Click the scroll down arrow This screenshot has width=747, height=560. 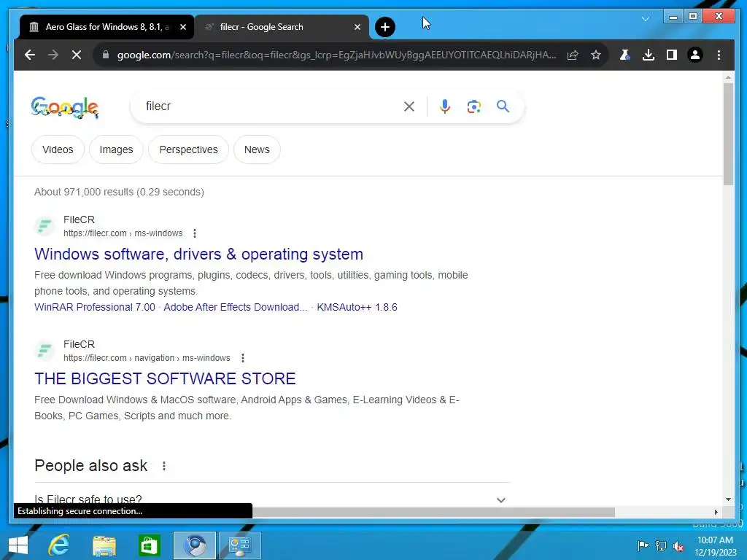click(728, 499)
